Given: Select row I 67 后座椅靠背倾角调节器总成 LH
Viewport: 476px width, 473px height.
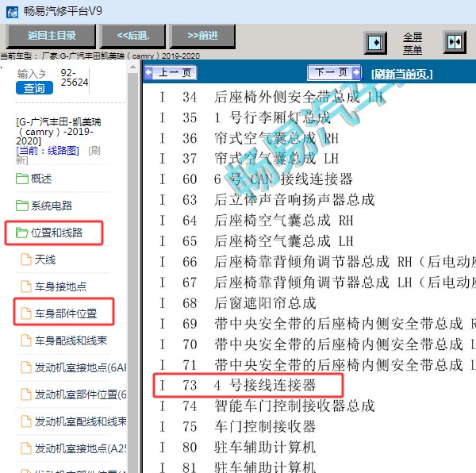Looking at the screenshot, I should tap(317, 283).
